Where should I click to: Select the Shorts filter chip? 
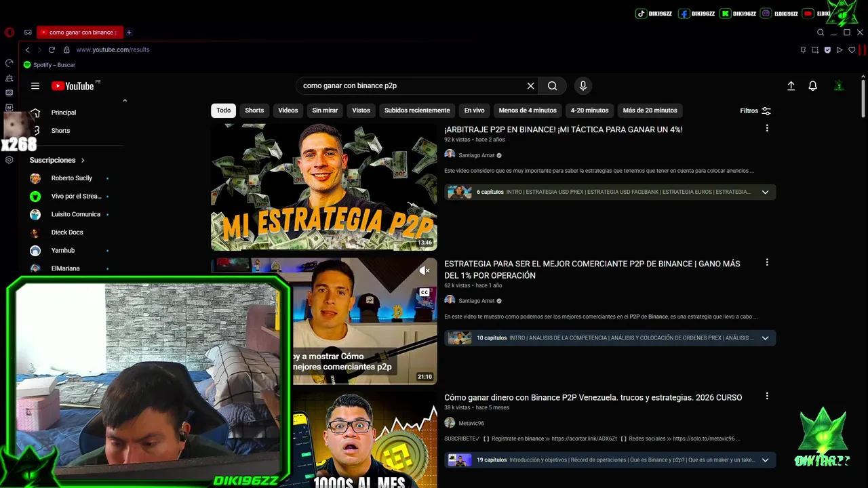tap(254, 110)
